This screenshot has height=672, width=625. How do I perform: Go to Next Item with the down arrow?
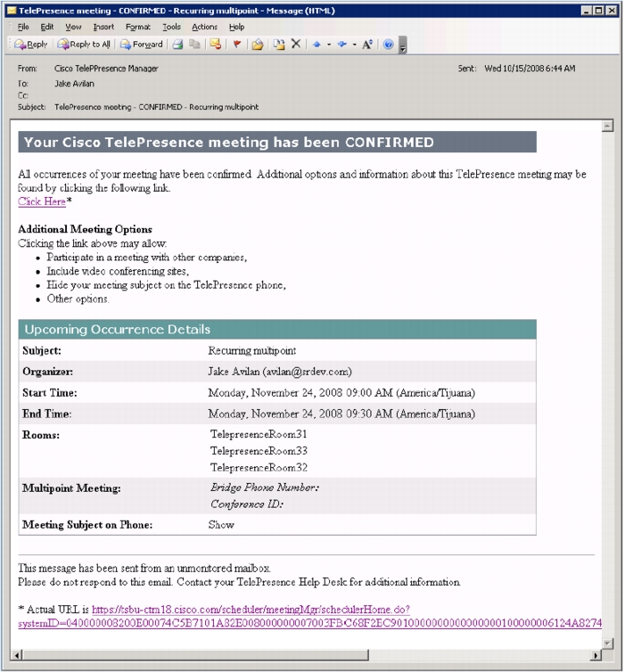coord(342,45)
